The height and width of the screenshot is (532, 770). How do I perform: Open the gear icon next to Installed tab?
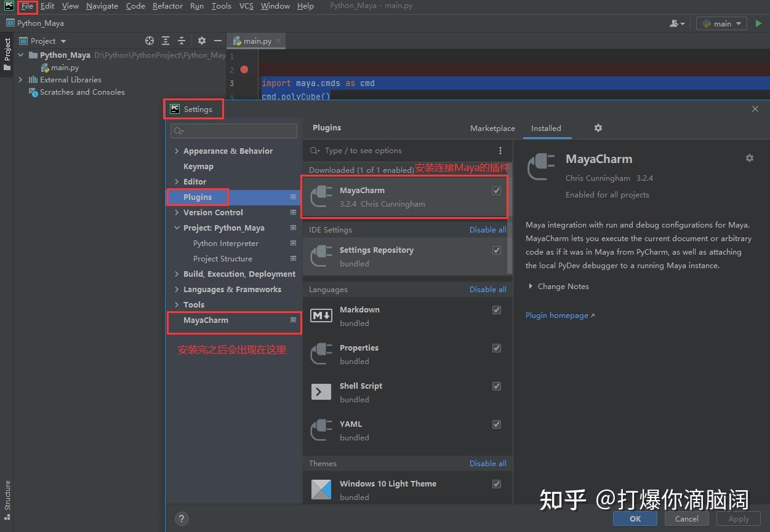(598, 128)
